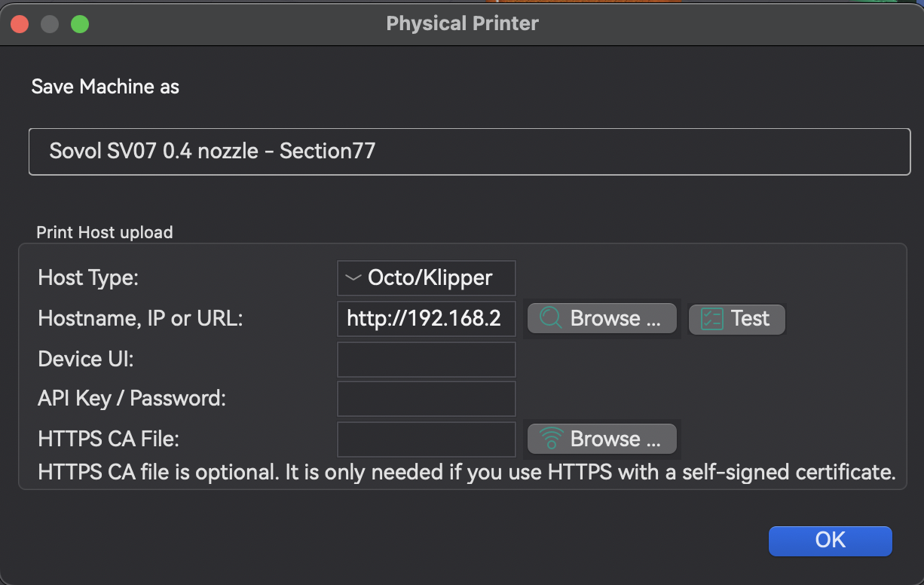Open the Host Type dropdown
This screenshot has height=585, width=924.
pyautogui.click(x=426, y=277)
